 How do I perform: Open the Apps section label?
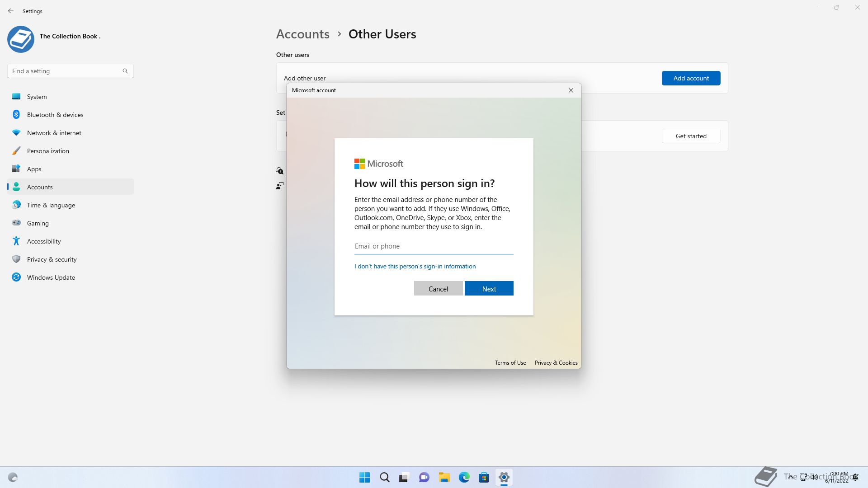34,169
